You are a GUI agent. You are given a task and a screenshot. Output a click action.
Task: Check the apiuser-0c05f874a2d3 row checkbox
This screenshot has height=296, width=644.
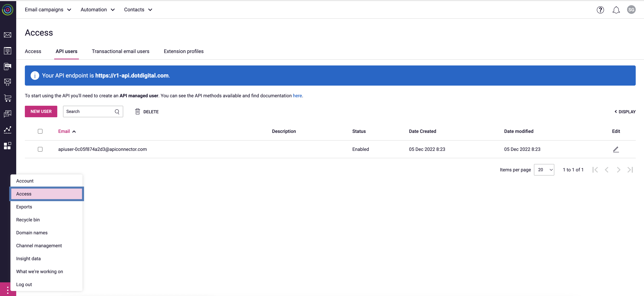point(40,149)
